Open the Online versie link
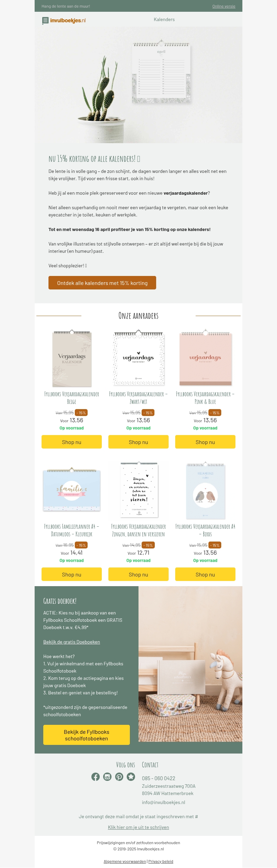Viewport: 277px width, 868px height. click(224, 6)
